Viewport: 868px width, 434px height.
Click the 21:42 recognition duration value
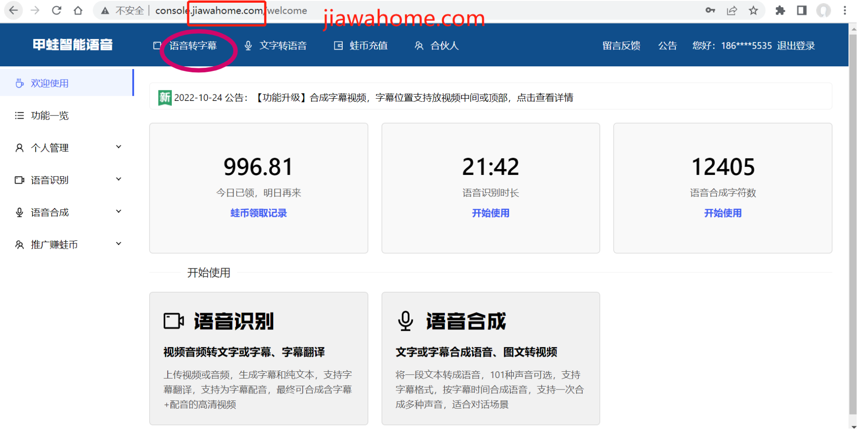click(x=490, y=167)
